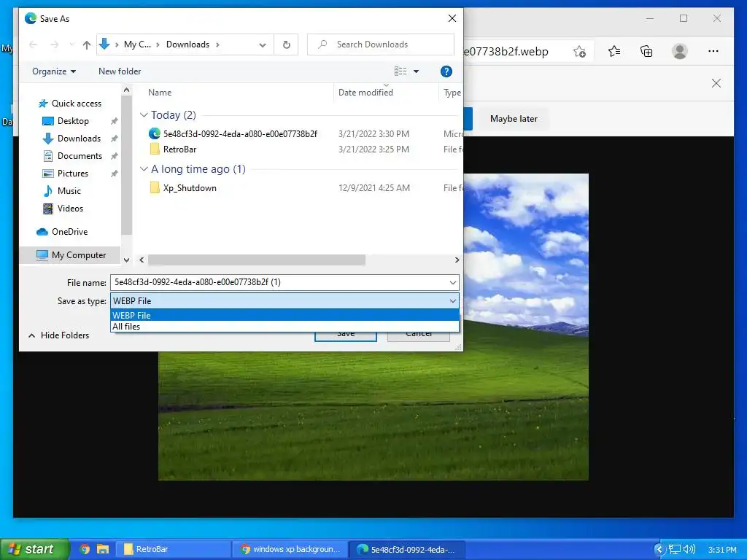This screenshot has height=560, width=747.
Task: Open the Edge profile avatar
Action: [x=680, y=52]
